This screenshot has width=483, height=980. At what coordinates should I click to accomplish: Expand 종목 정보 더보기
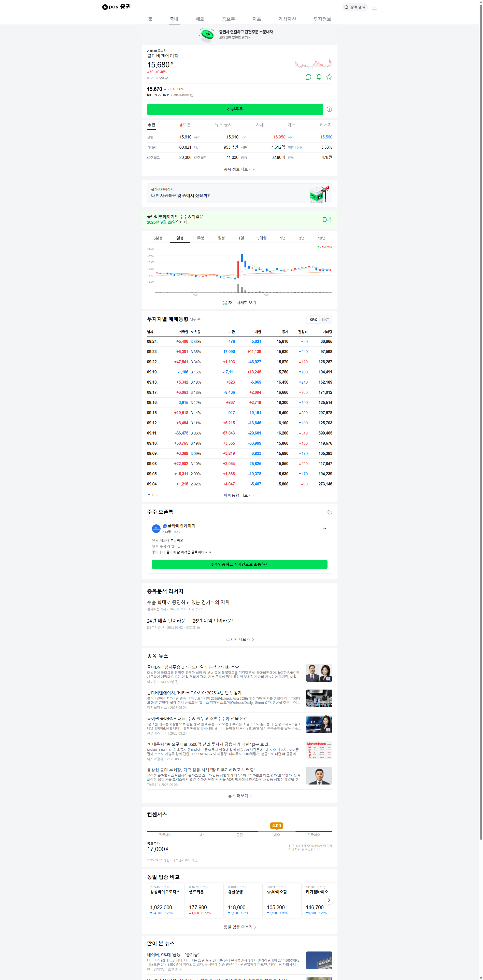point(240,169)
